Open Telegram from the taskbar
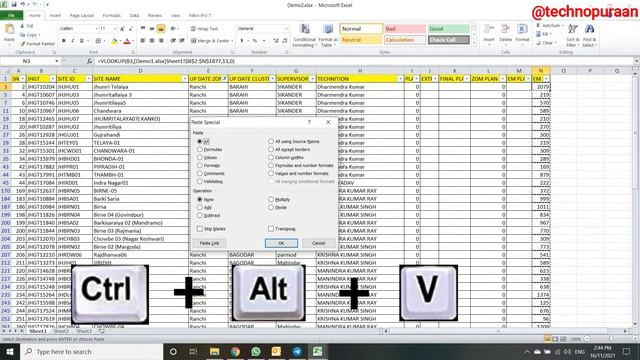This screenshot has height=360, width=640. (297, 351)
